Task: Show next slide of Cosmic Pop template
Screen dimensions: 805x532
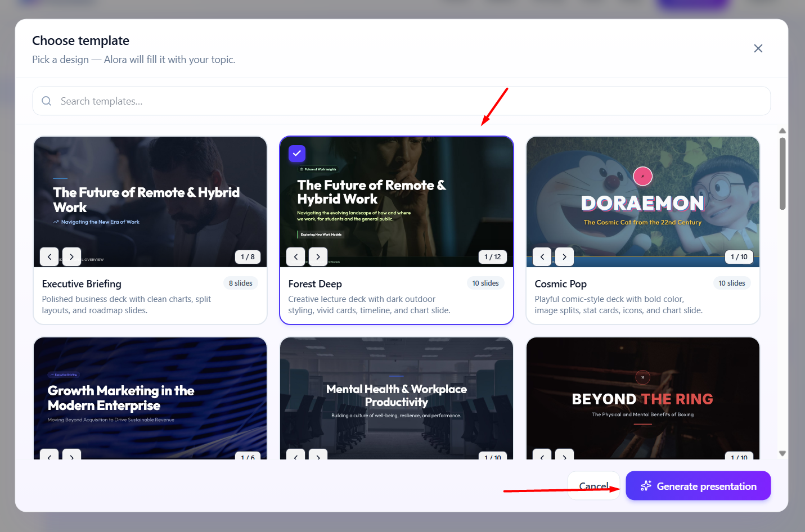Action: [564, 257]
